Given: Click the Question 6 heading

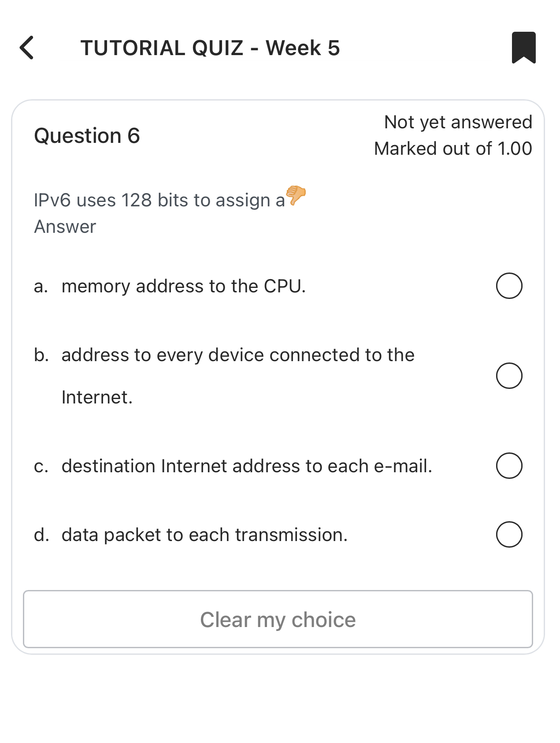Looking at the screenshot, I should [x=87, y=135].
